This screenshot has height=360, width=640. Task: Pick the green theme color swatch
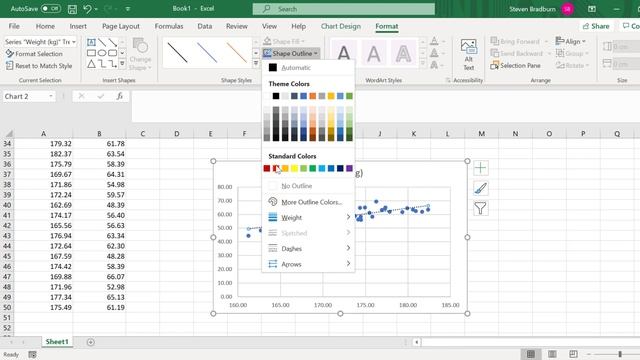click(349, 96)
